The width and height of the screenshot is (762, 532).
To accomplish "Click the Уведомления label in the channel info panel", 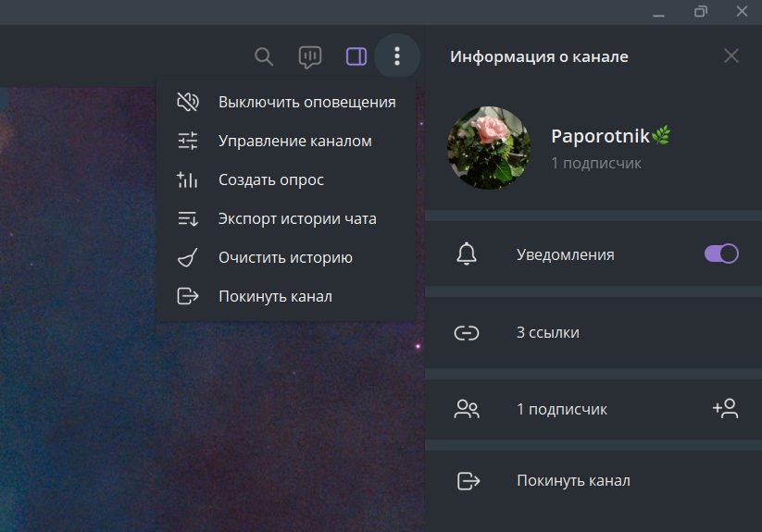I will coord(565,254).
